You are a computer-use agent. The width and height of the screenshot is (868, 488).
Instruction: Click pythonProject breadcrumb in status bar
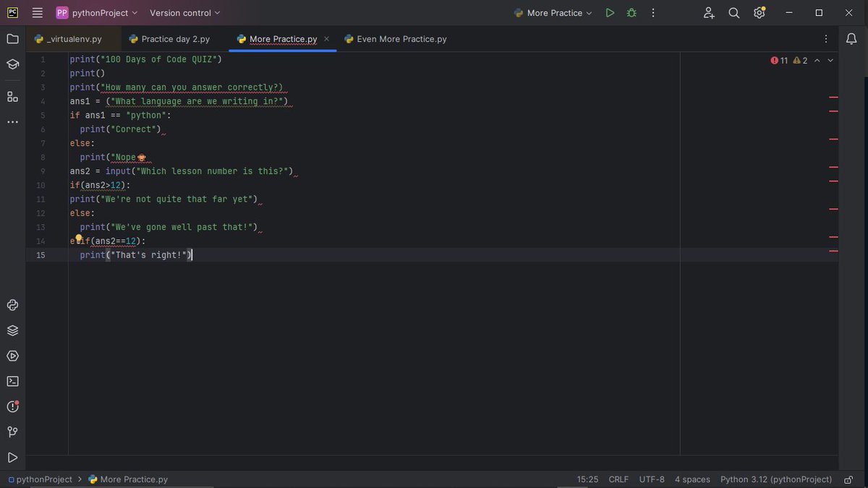click(x=40, y=479)
